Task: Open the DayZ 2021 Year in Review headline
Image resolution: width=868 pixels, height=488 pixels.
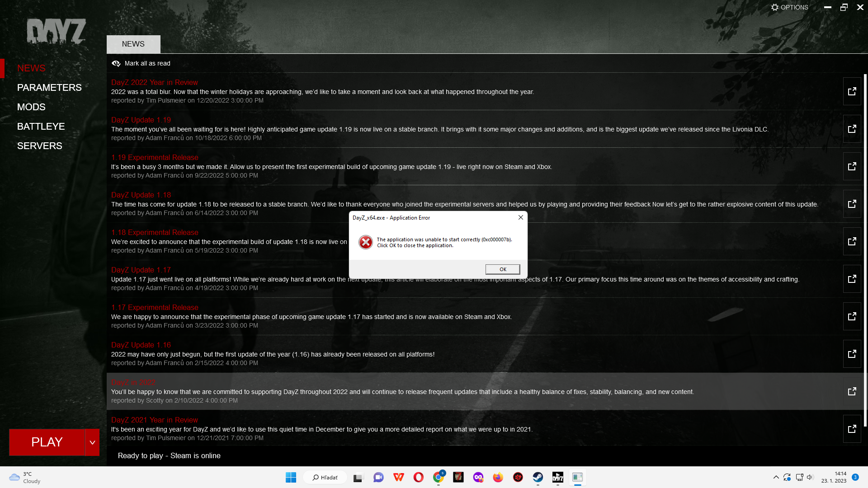Action: (155, 420)
